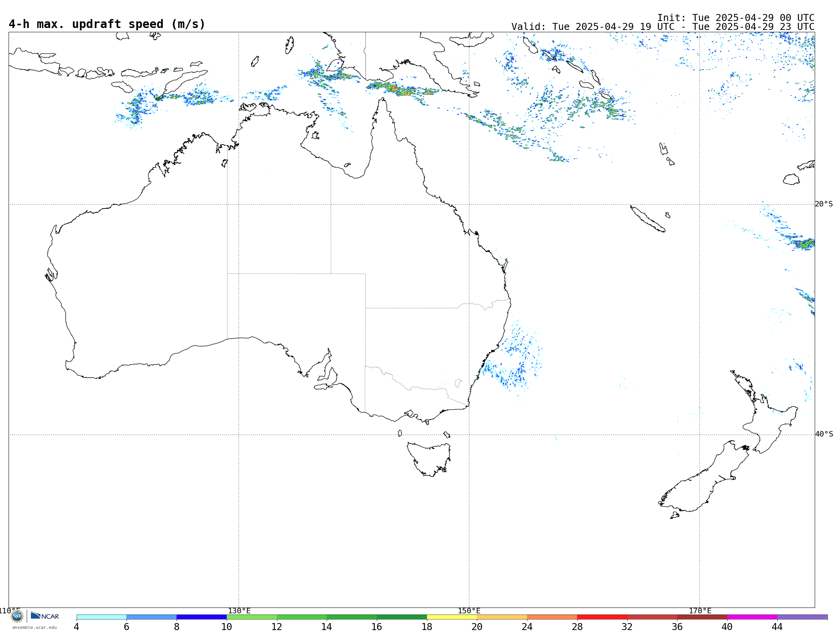Screen dimensions: 840x632
Task: Click the '4-h max. updraft speed (m/s)' title
Action: pos(107,24)
